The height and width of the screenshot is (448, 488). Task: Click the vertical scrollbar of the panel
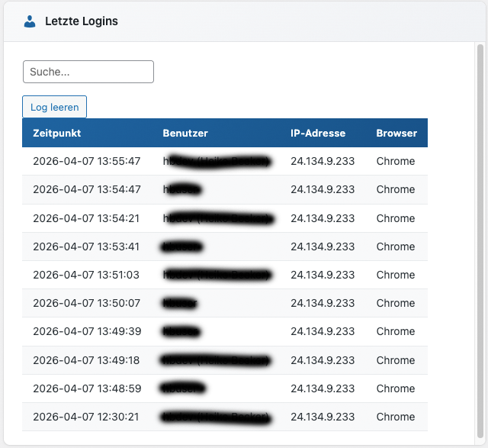pos(480,229)
